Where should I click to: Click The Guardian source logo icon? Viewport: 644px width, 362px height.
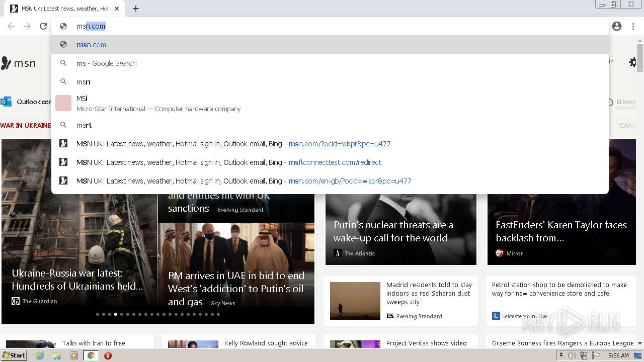tap(16, 301)
